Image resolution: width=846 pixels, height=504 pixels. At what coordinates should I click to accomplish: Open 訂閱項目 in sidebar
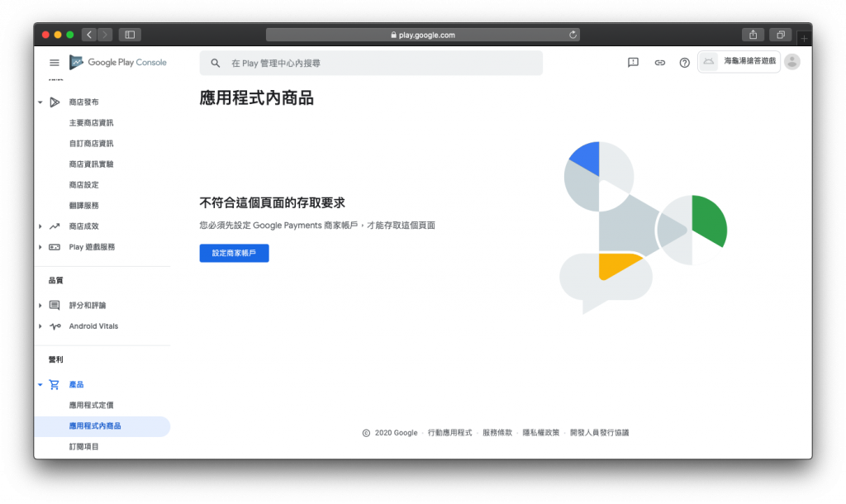[x=83, y=446]
